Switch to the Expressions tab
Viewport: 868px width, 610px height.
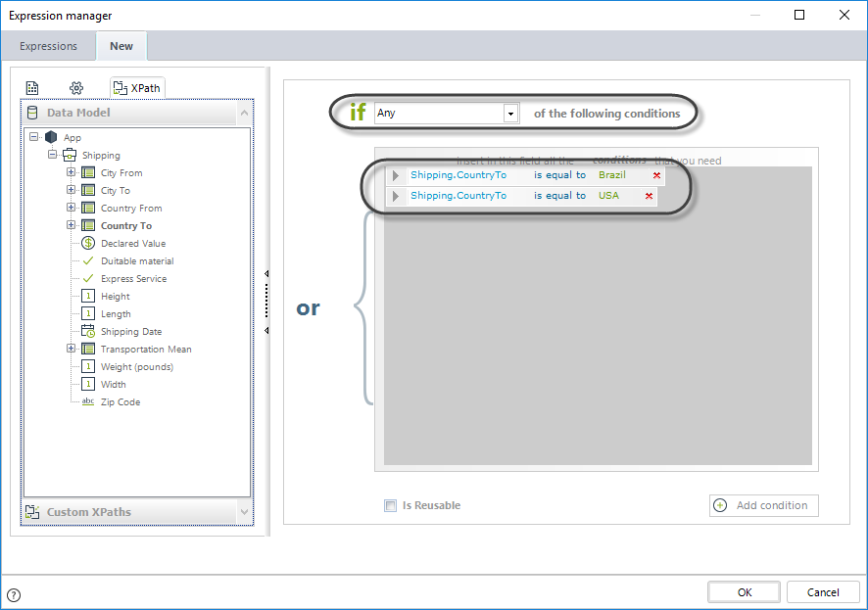point(48,46)
